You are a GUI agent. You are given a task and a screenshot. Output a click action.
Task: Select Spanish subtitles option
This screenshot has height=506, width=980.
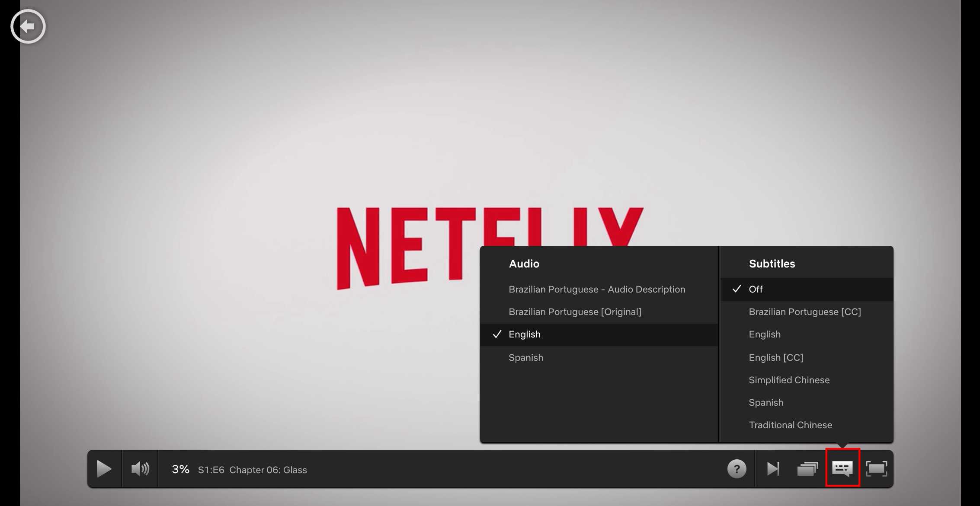pyautogui.click(x=766, y=402)
